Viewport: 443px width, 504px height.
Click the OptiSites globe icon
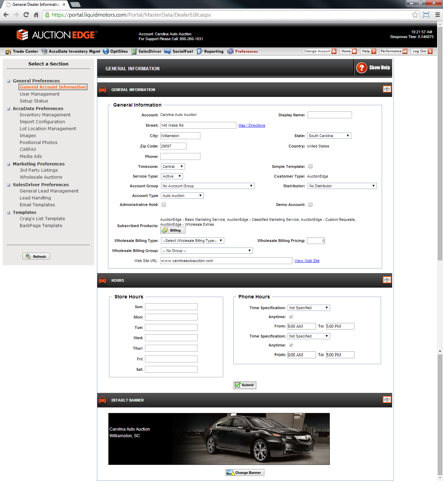[106, 51]
